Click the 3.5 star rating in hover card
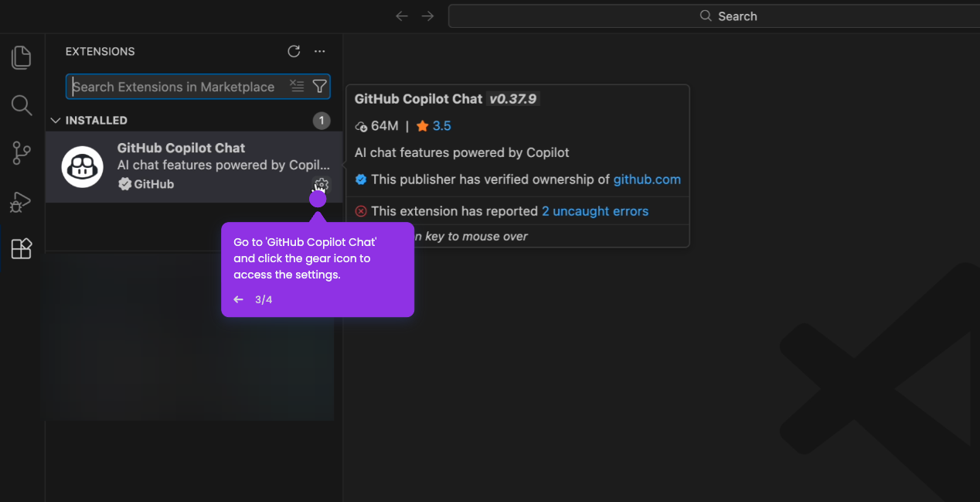This screenshot has height=502, width=980. (434, 126)
